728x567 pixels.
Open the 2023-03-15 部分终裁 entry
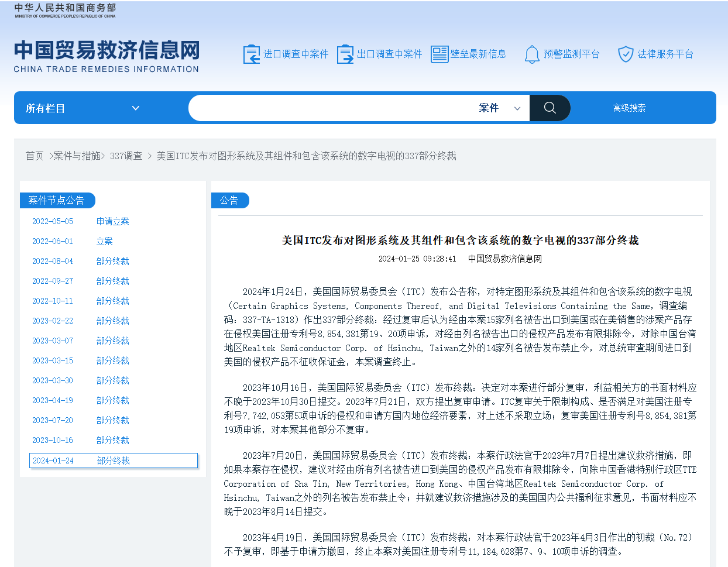click(81, 360)
